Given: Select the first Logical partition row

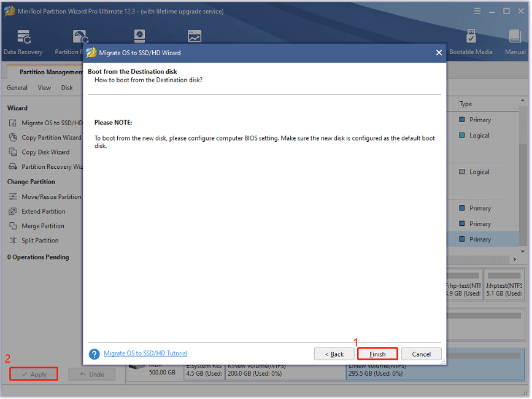Looking at the screenshot, I should [x=483, y=136].
